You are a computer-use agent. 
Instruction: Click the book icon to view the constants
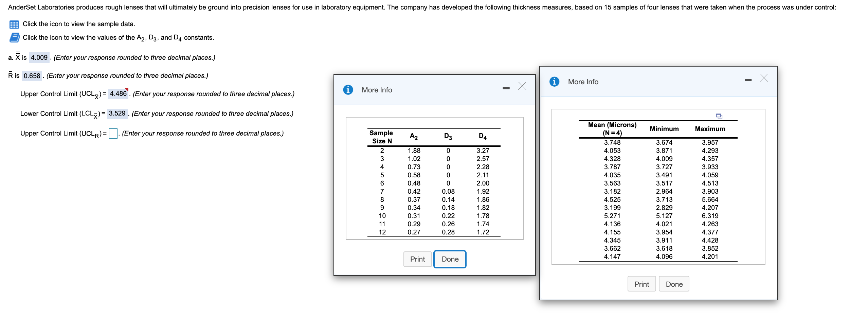tap(14, 37)
